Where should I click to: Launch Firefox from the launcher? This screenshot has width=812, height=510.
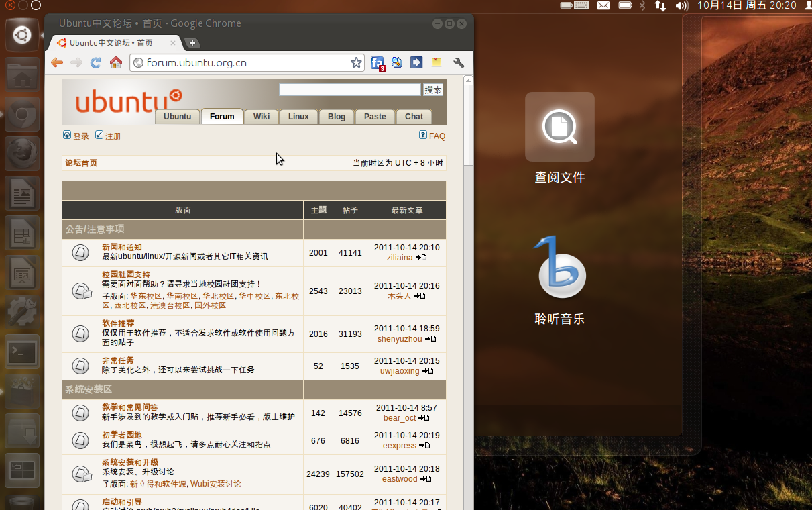(x=22, y=154)
